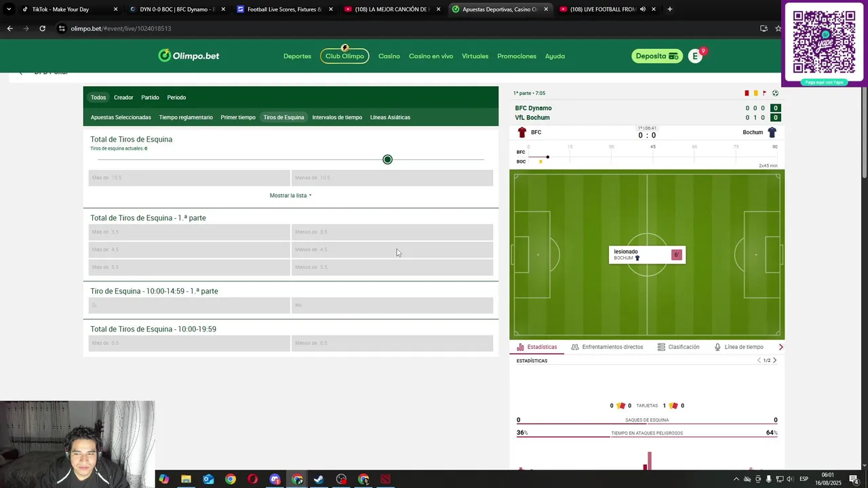Click the browser address bar URL
The height and width of the screenshot is (488, 868).
tap(121, 28)
